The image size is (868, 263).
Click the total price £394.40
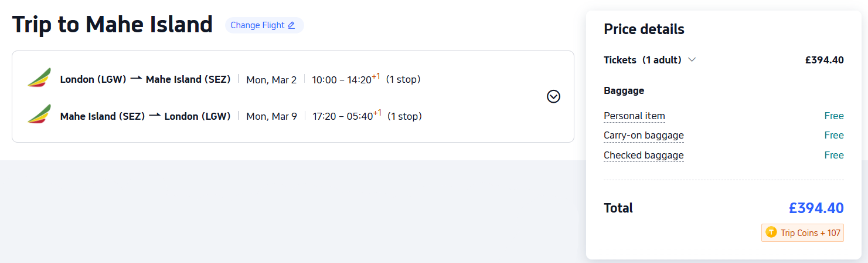tap(816, 208)
